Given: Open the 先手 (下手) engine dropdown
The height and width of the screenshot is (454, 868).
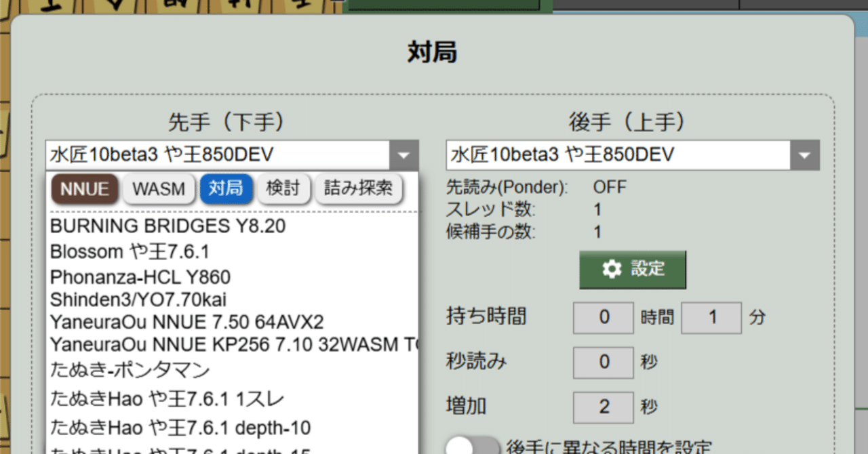Looking at the screenshot, I should pos(404,154).
